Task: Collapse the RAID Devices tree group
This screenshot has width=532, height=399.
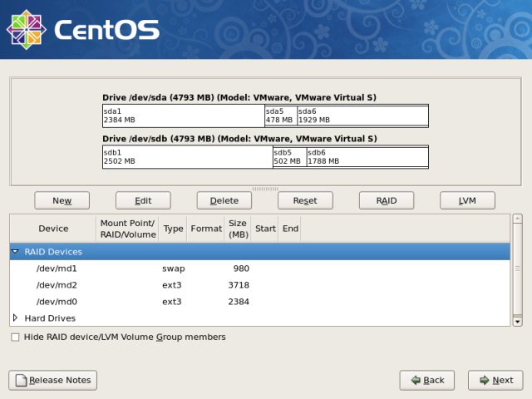Action: [16, 252]
